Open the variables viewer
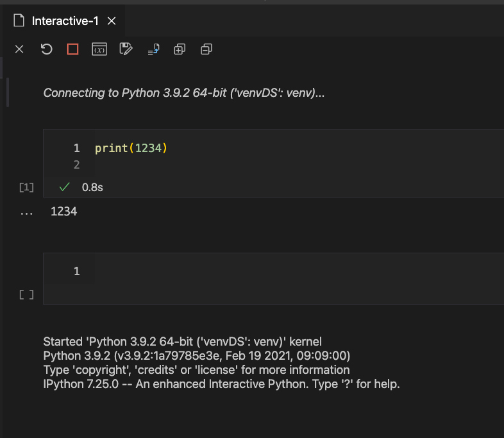504x438 pixels. point(99,49)
